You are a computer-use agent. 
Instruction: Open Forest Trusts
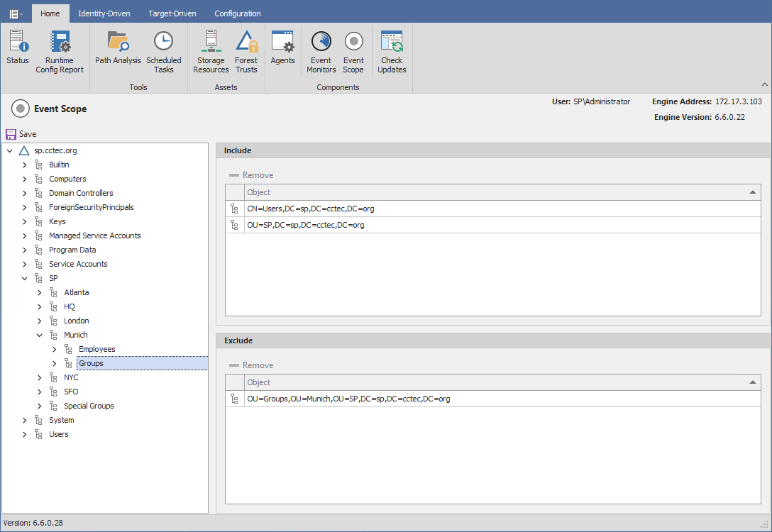(x=246, y=51)
